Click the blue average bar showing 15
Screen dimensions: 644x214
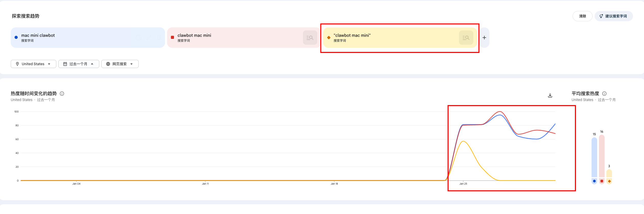point(594,157)
